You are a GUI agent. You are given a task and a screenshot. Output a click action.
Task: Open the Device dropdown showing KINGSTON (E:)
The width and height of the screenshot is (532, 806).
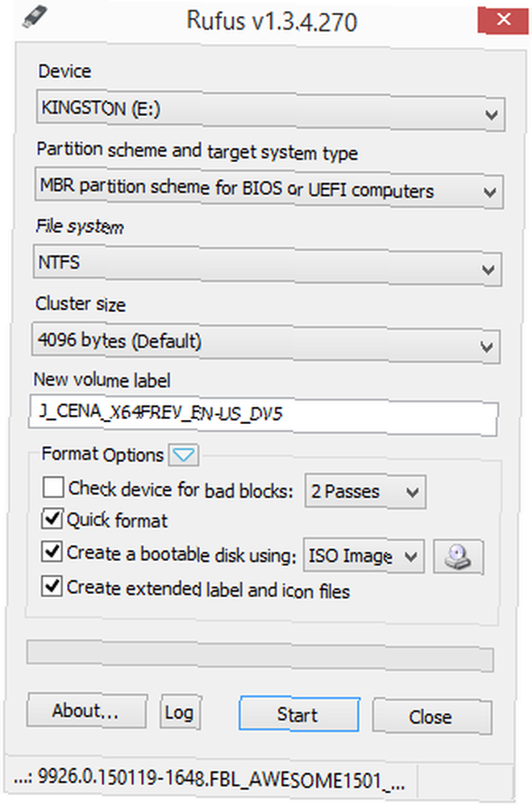pos(270,110)
